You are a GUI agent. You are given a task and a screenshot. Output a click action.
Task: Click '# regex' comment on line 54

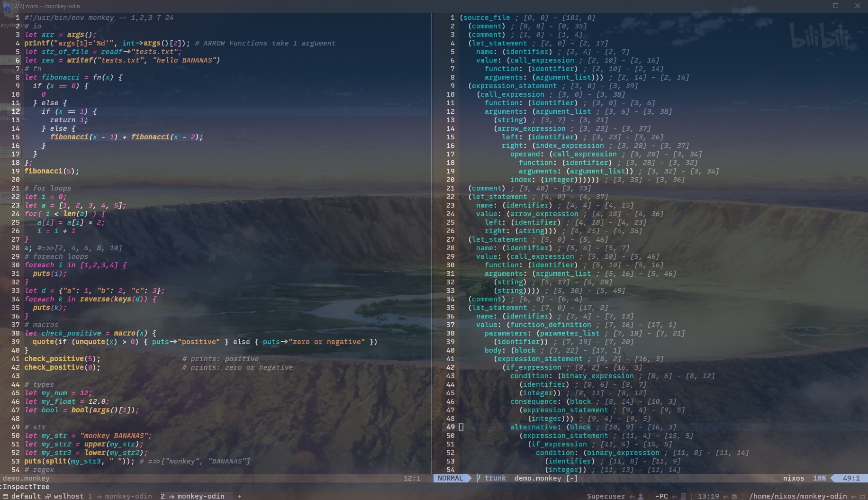tap(39, 470)
